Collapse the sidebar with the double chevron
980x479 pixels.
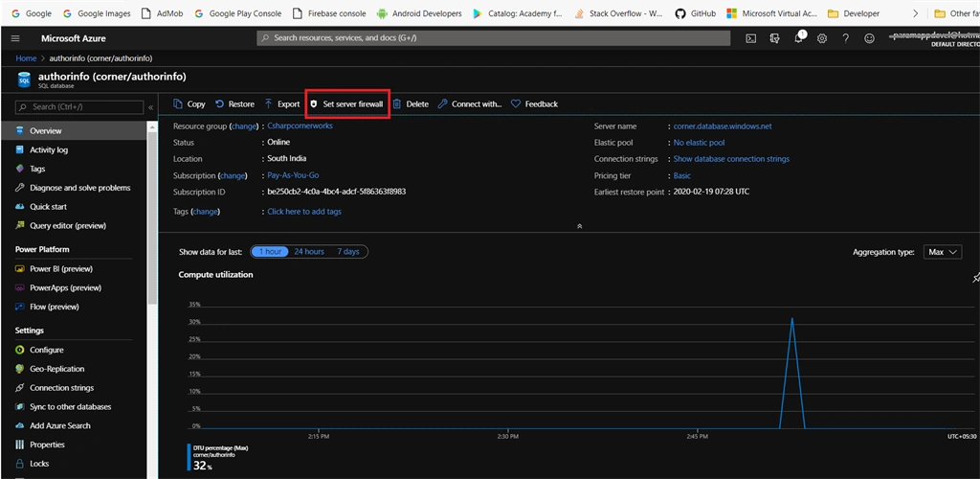[x=150, y=107]
